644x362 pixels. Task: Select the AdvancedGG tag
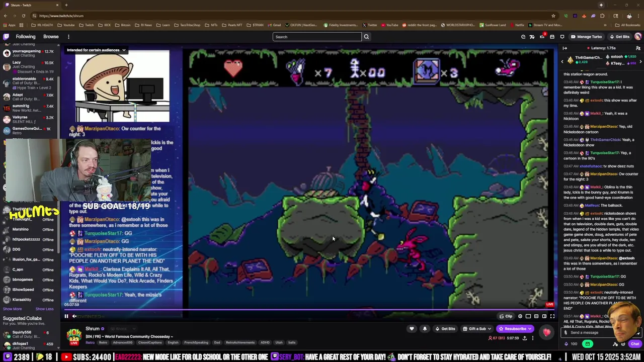[x=122, y=342]
